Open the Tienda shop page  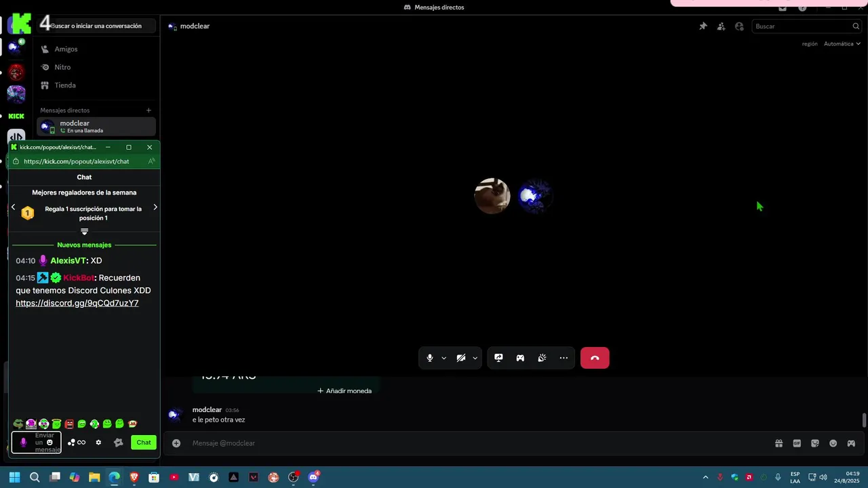click(x=96, y=85)
